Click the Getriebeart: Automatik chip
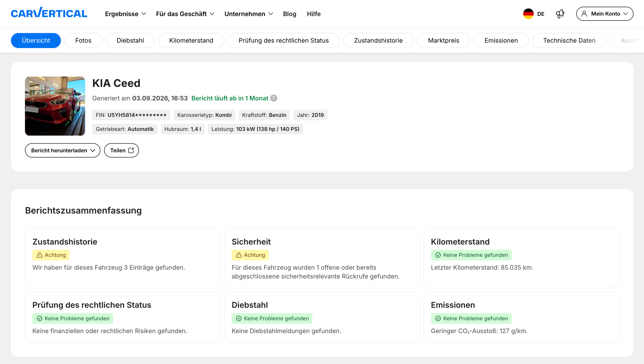Viewport: 644px width, 364px height. tap(125, 129)
